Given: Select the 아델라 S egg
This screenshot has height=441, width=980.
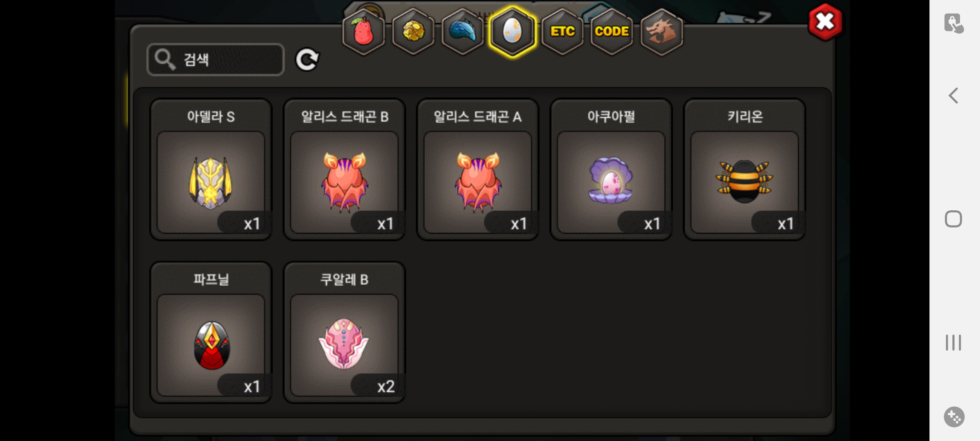Looking at the screenshot, I should (211, 169).
